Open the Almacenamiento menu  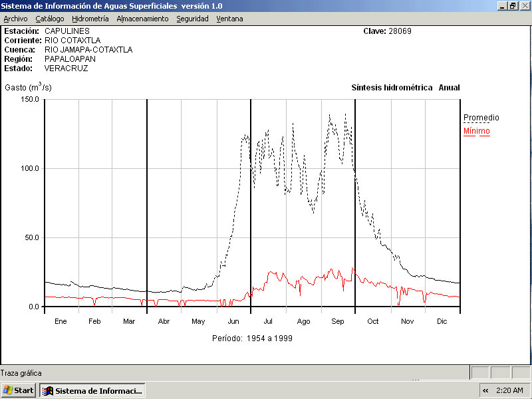pyautogui.click(x=142, y=19)
